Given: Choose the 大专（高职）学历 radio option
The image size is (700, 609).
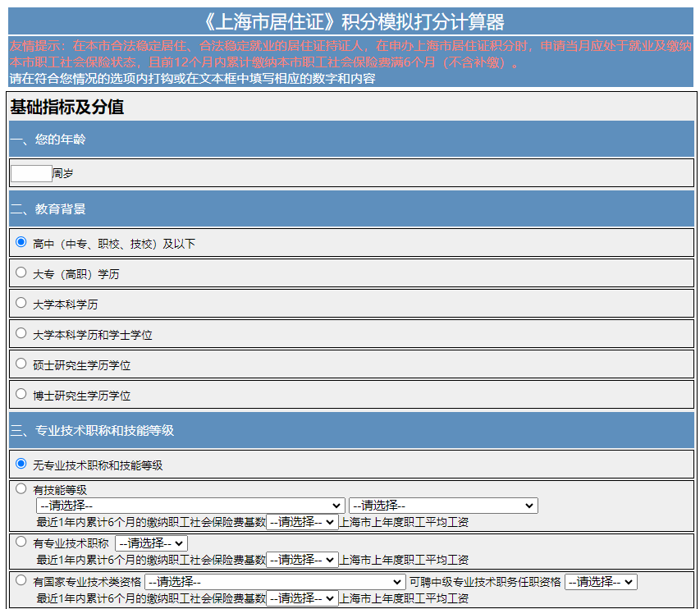Looking at the screenshot, I should click(21, 272).
